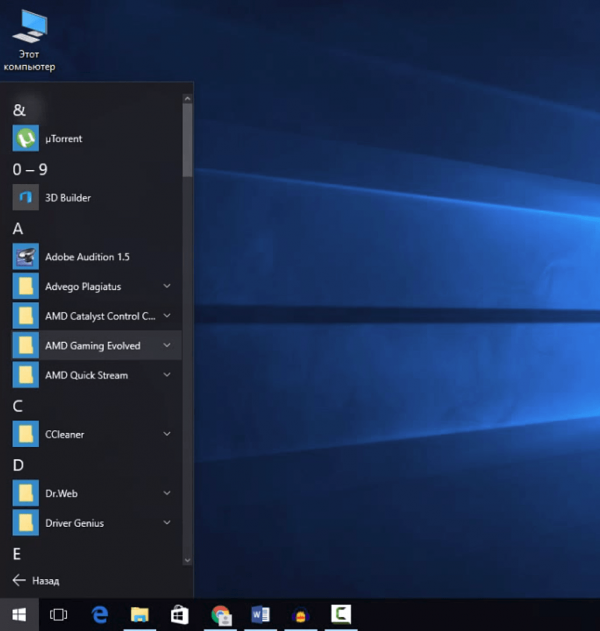Image resolution: width=600 pixels, height=631 pixels.
Task: Click the Dr.Web text label
Action: 61,493
